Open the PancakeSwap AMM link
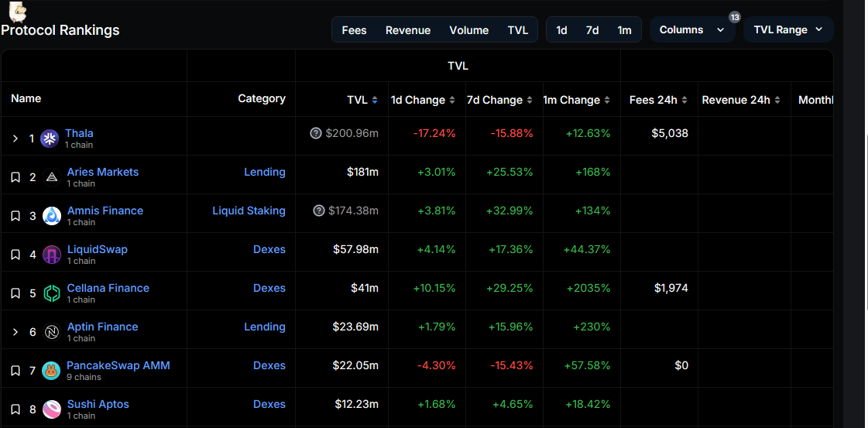 tap(118, 365)
